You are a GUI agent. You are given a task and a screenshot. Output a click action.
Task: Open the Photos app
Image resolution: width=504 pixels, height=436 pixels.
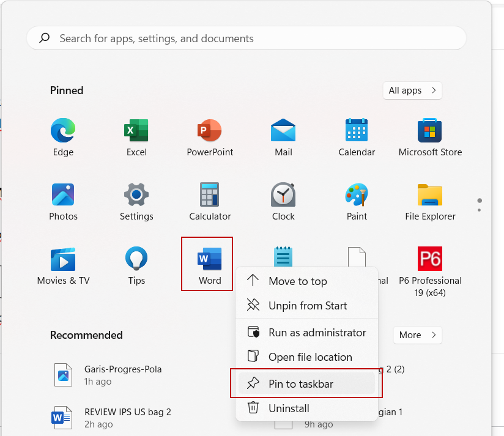click(x=63, y=201)
